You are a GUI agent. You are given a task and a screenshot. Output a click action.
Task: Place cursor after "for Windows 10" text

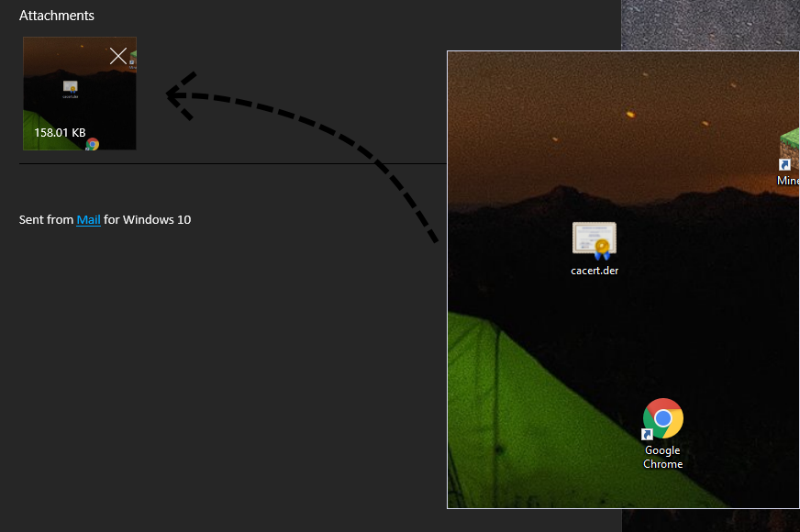tap(192, 220)
